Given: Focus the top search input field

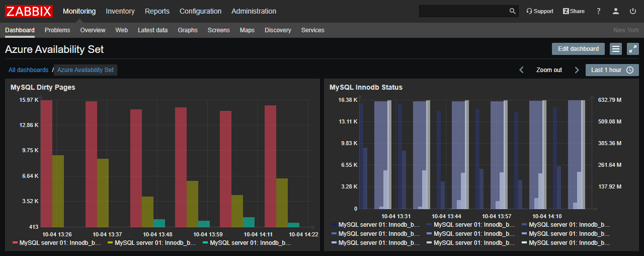Looking at the screenshot, I should [463, 11].
